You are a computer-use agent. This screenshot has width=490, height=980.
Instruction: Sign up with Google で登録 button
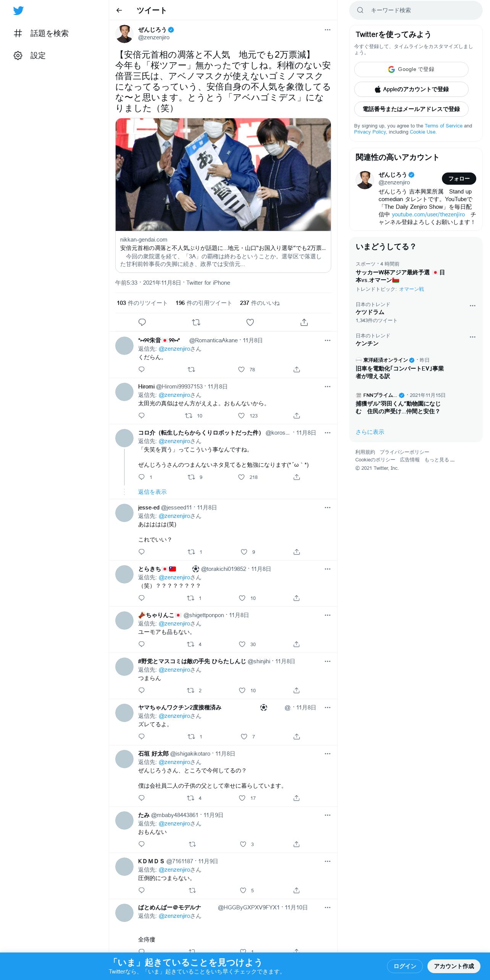[411, 69]
